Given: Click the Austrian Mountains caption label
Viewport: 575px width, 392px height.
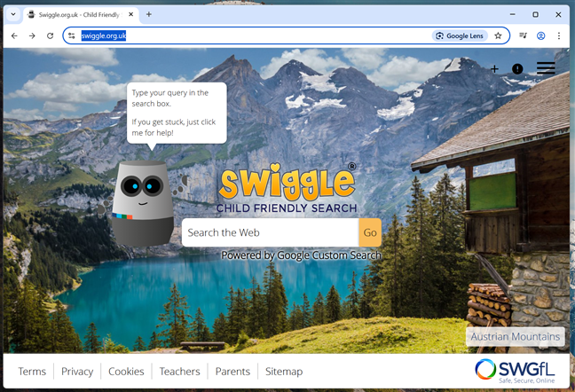Looking at the screenshot, I should tap(515, 337).
